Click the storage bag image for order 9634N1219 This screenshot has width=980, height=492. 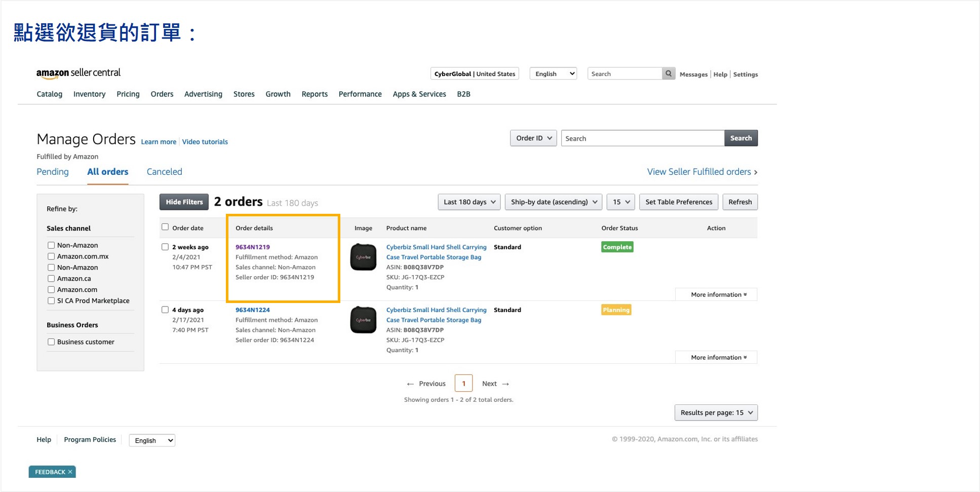[363, 257]
